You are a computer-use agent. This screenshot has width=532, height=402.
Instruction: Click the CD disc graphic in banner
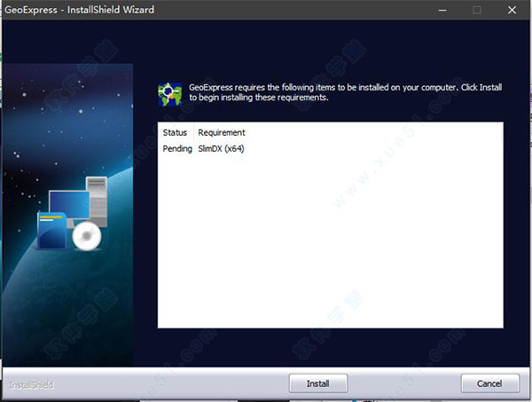pos(86,235)
